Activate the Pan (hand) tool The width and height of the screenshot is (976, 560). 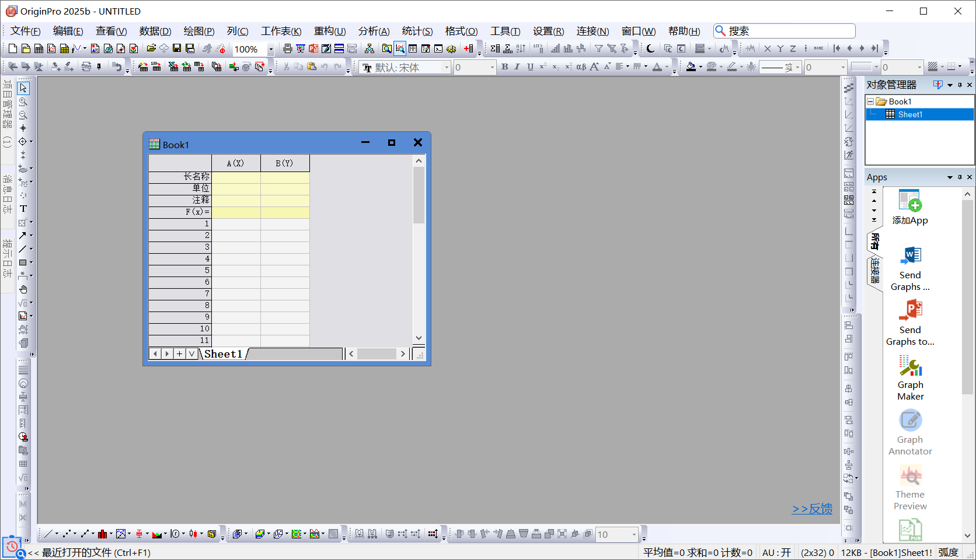(x=23, y=289)
